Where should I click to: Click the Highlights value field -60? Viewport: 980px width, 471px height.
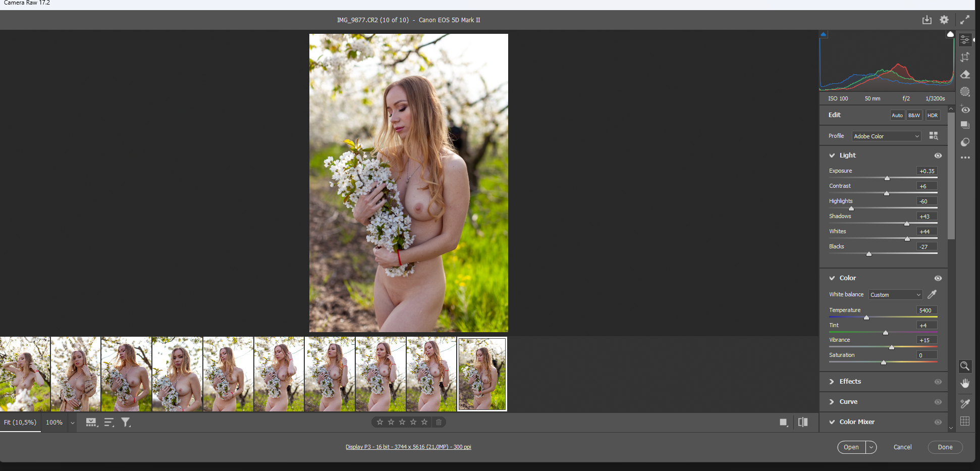[927, 201]
